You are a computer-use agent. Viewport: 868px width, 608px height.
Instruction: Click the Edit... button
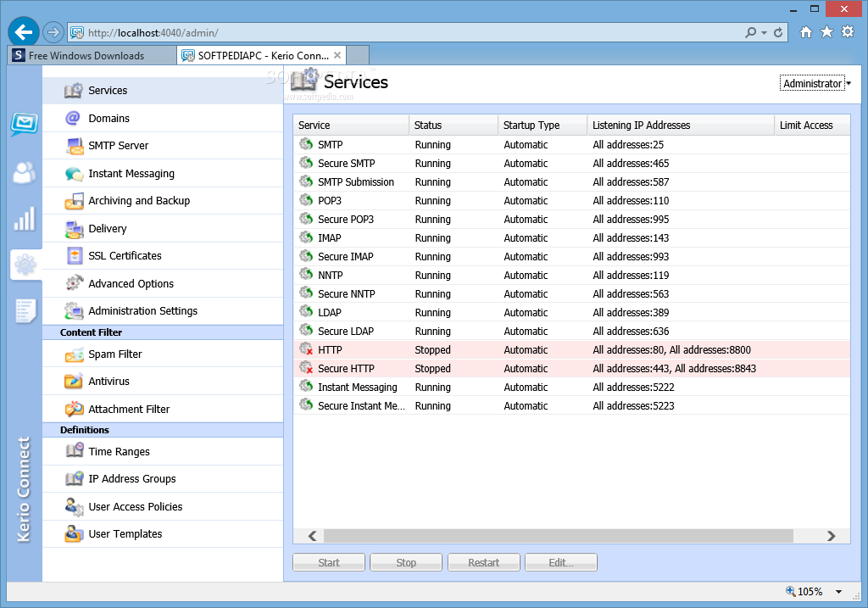click(561, 562)
